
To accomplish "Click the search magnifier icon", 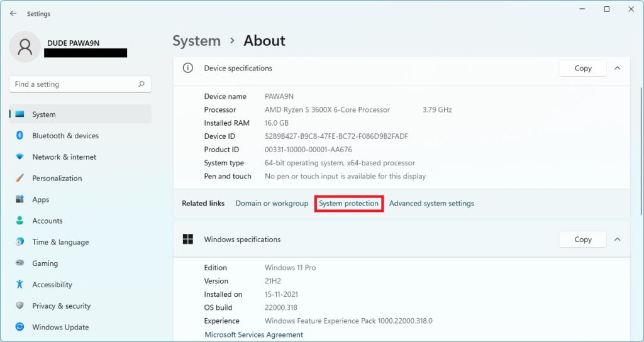I will tap(142, 84).
